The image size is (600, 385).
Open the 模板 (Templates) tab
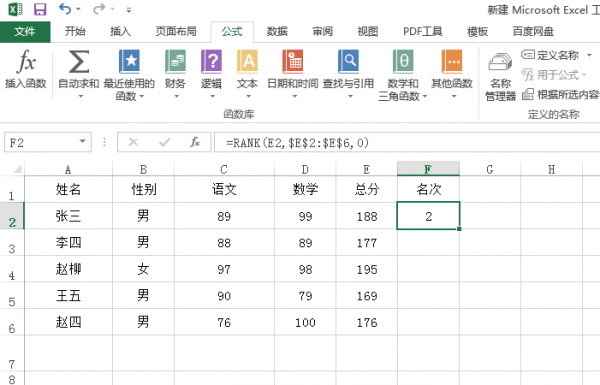478,31
